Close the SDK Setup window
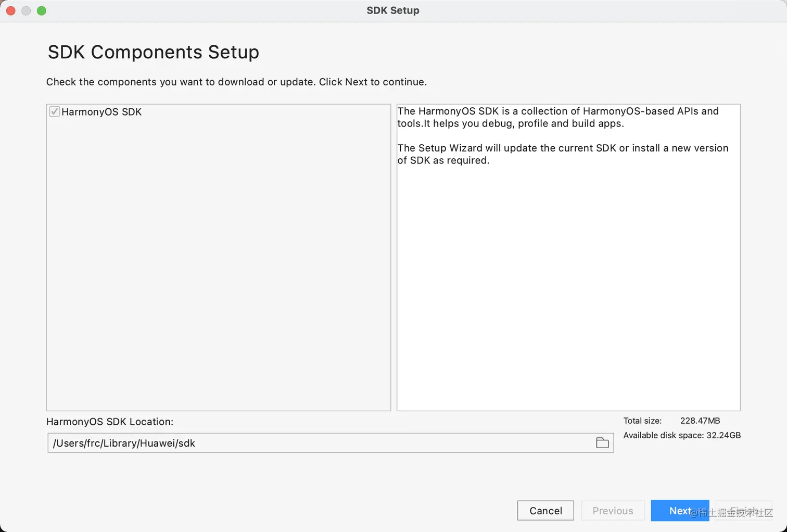 click(x=10, y=10)
